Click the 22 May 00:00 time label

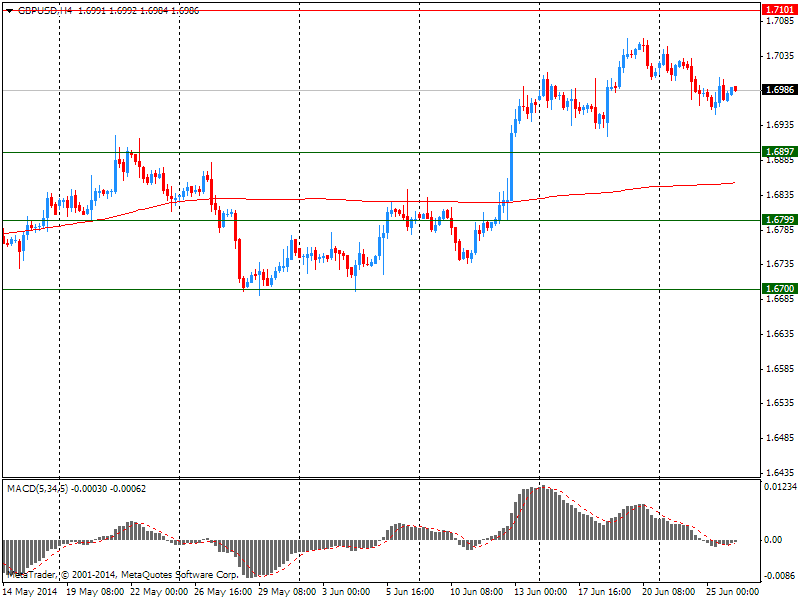pyautogui.click(x=159, y=592)
